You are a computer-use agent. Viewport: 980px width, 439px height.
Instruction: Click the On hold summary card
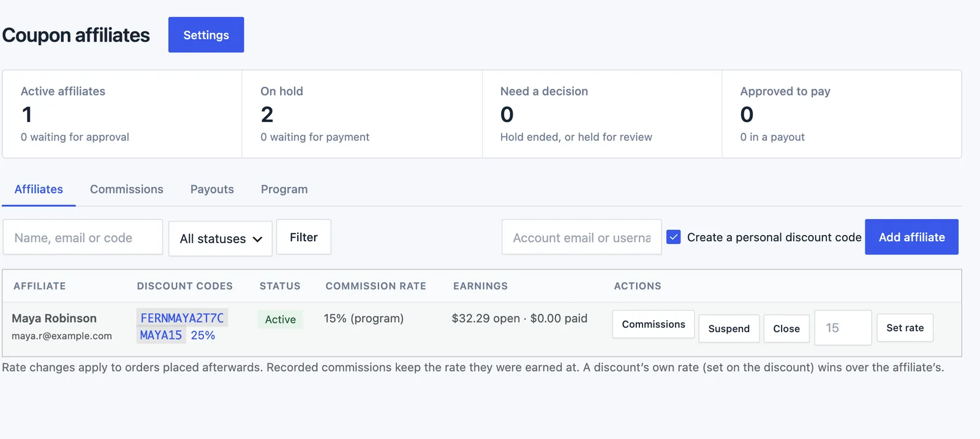coord(362,114)
